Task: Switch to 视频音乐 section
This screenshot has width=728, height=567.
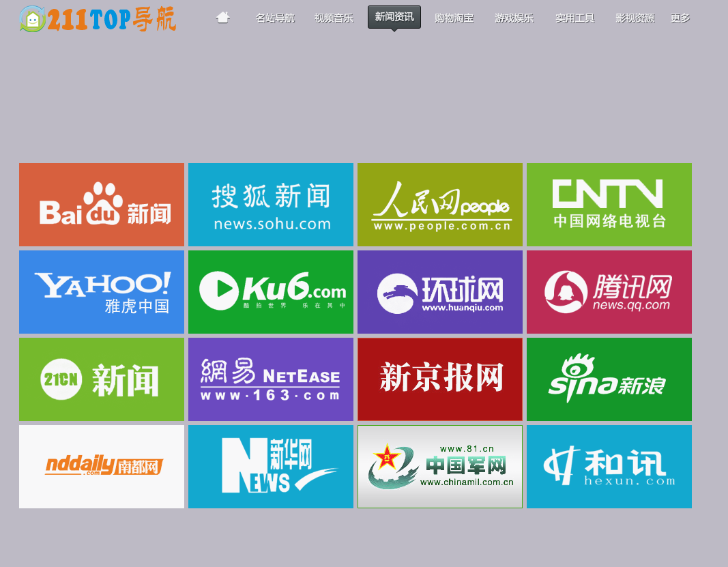Action: pyautogui.click(x=334, y=18)
